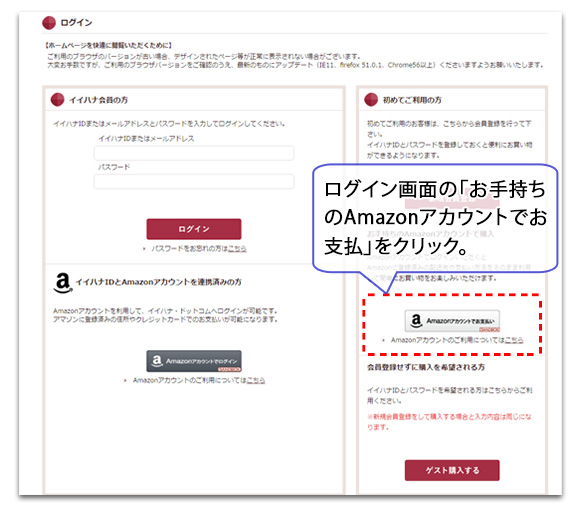
Task: Click the large Amazon logo beside 連携済みの方 heading
Action: [63, 283]
